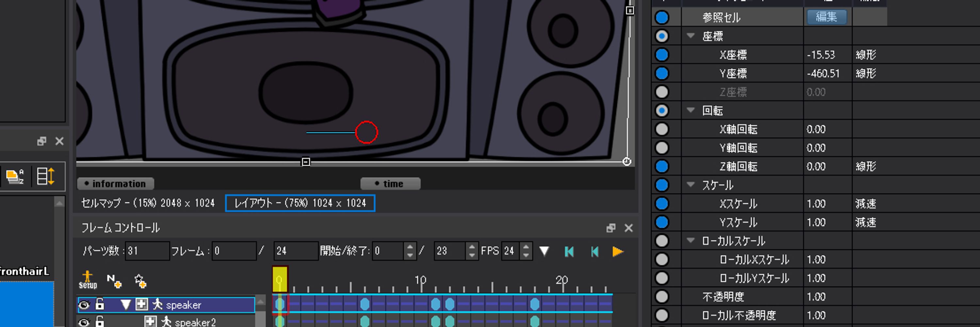
Task: Toggle visibility eye for speaker2 part
Action: pos(84,322)
